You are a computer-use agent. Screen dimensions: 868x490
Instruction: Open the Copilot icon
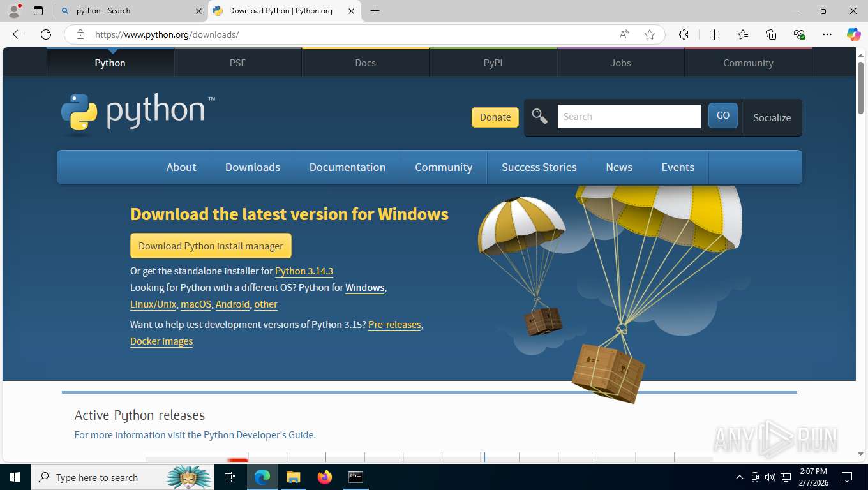point(853,34)
